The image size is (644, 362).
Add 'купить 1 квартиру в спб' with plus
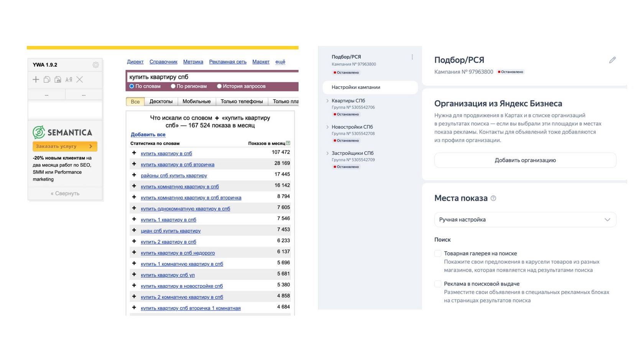[x=134, y=219]
